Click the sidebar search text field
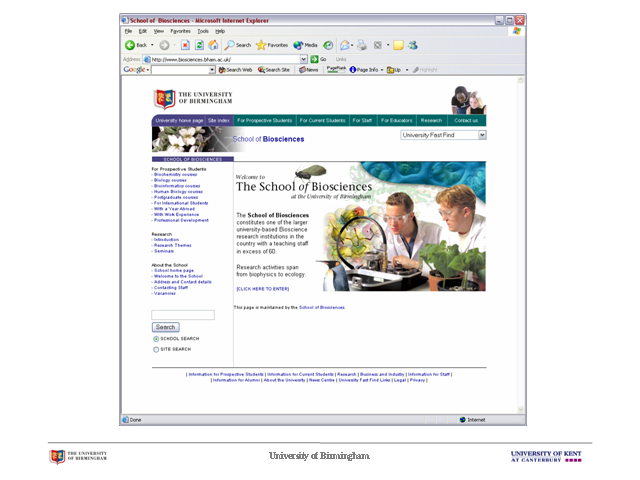This screenshot has height=480, width=640. click(x=183, y=315)
